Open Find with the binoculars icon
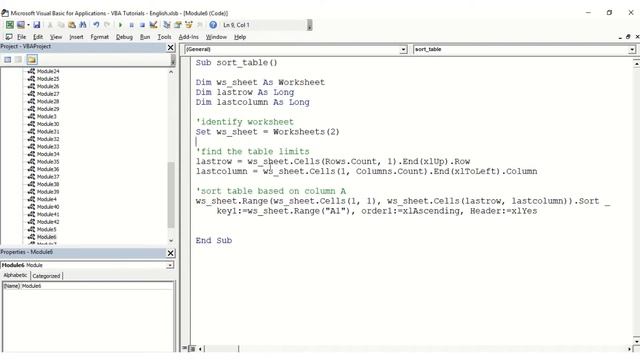The width and height of the screenshot is (640, 360). pyautogui.click(x=83, y=25)
